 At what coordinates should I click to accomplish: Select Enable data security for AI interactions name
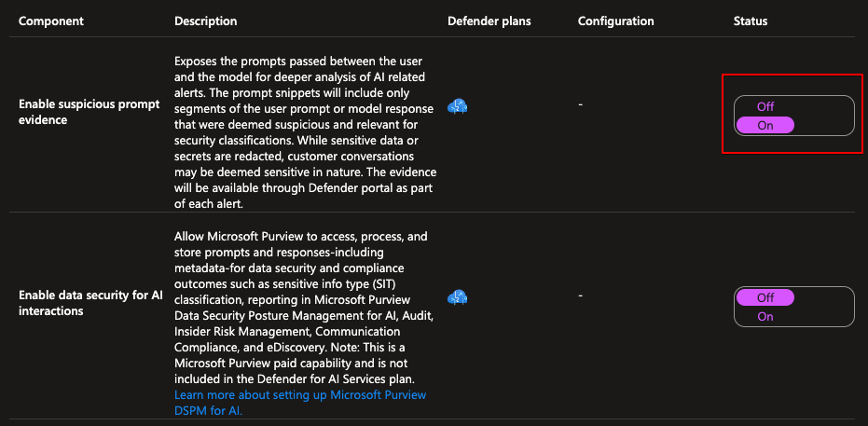click(90, 303)
